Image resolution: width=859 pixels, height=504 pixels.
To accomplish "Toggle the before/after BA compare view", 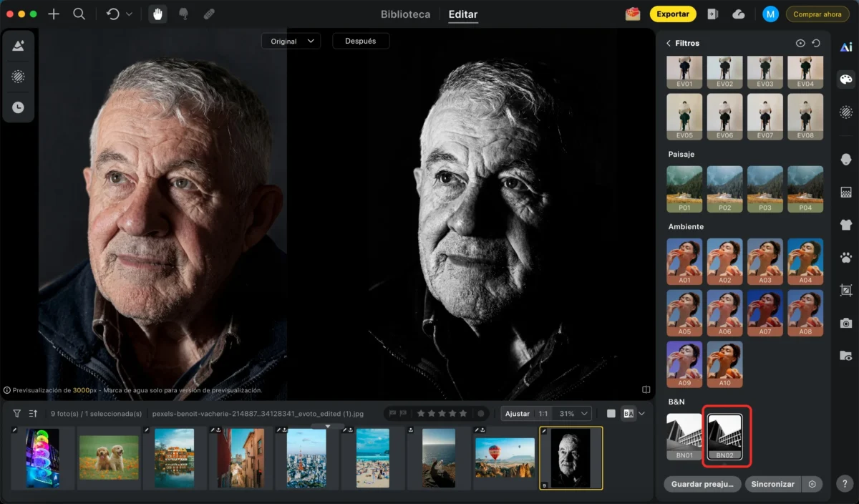I will (629, 413).
